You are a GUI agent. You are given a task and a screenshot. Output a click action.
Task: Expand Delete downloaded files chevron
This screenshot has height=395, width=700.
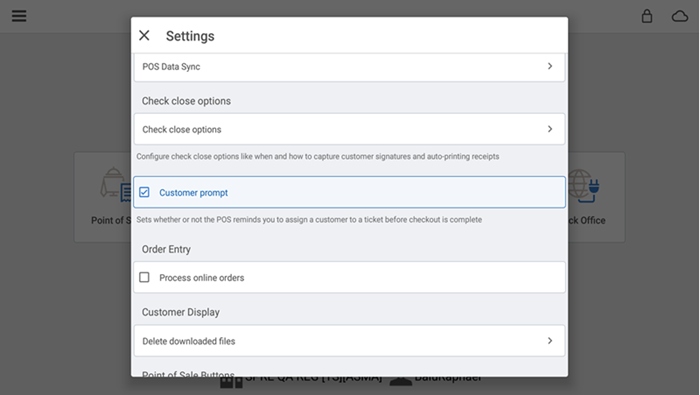[x=550, y=341]
